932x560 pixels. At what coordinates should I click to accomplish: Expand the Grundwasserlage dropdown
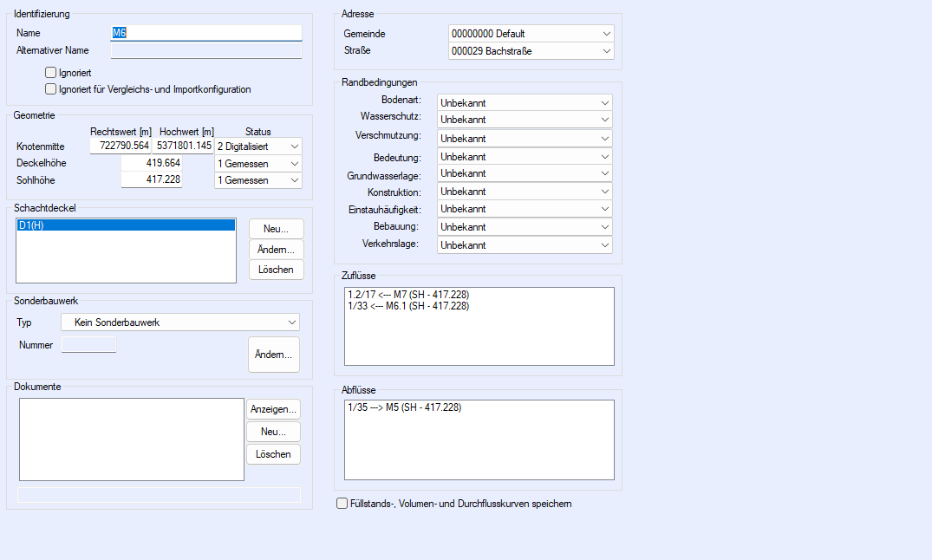pos(525,174)
